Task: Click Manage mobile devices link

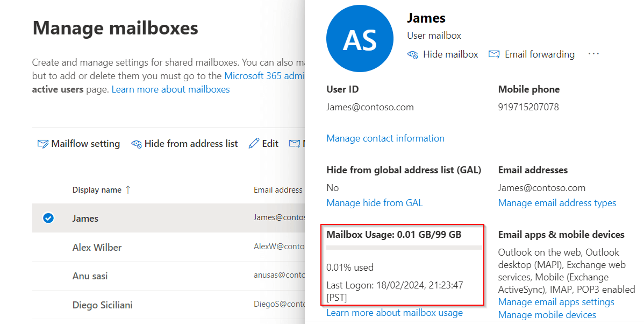Action: pos(547,315)
